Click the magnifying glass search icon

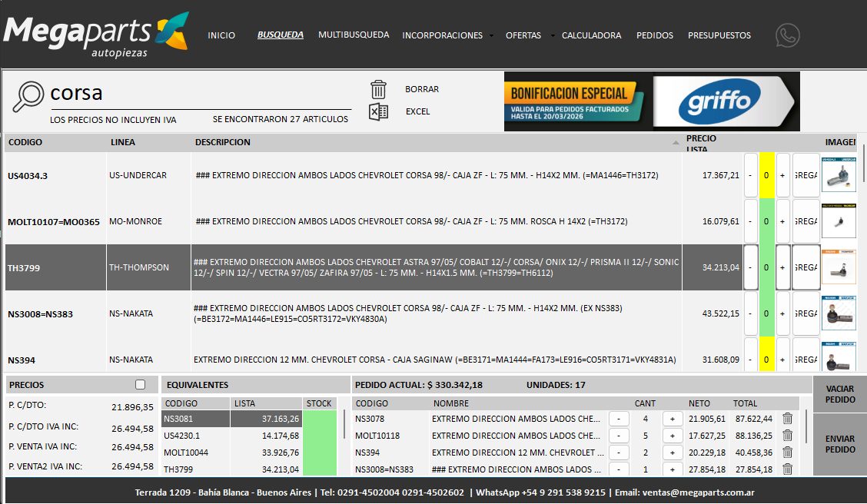click(29, 96)
